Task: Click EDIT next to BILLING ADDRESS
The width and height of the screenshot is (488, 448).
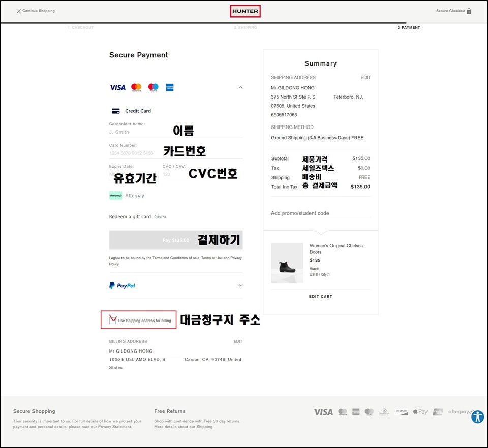Action: click(238, 341)
